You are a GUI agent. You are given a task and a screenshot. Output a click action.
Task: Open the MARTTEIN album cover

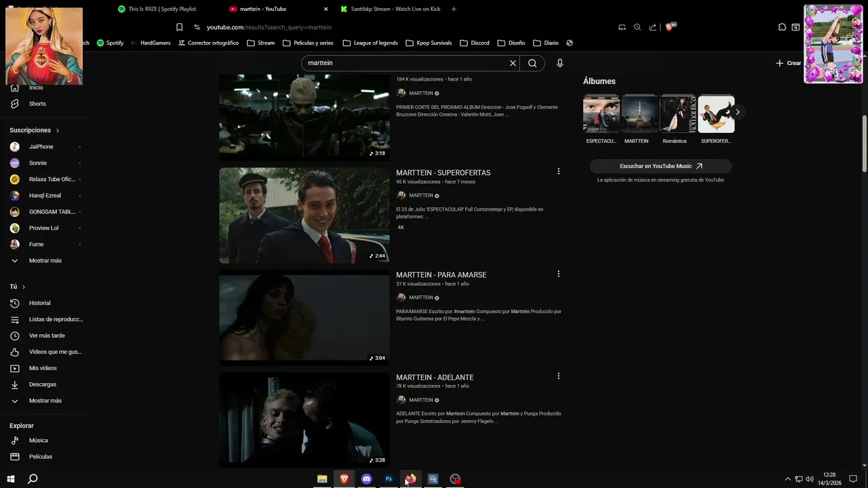[x=639, y=114]
